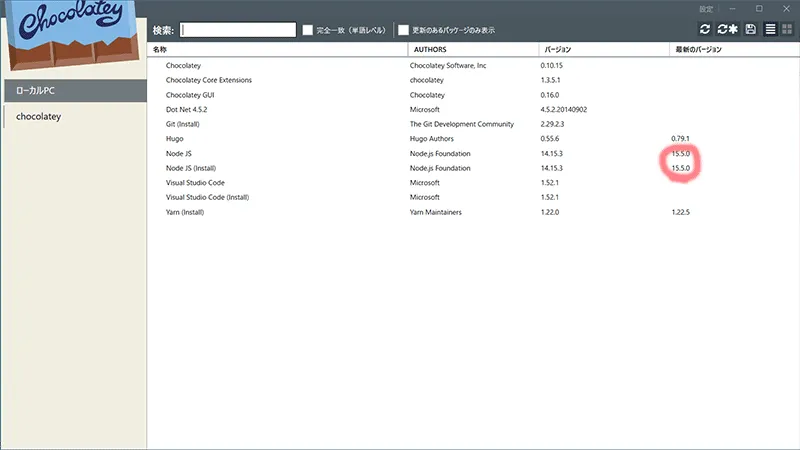Click version 1.3.5.1 cell
This screenshot has width=800, height=450.
coord(550,80)
